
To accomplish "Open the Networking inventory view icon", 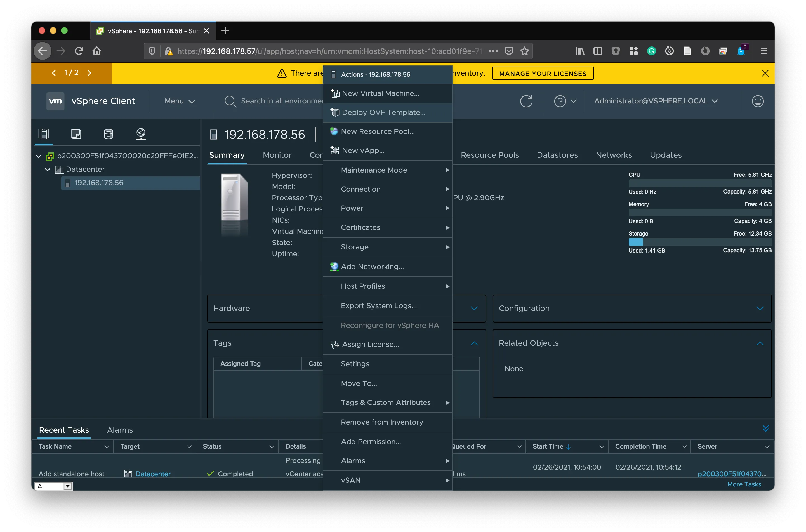I will click(141, 134).
